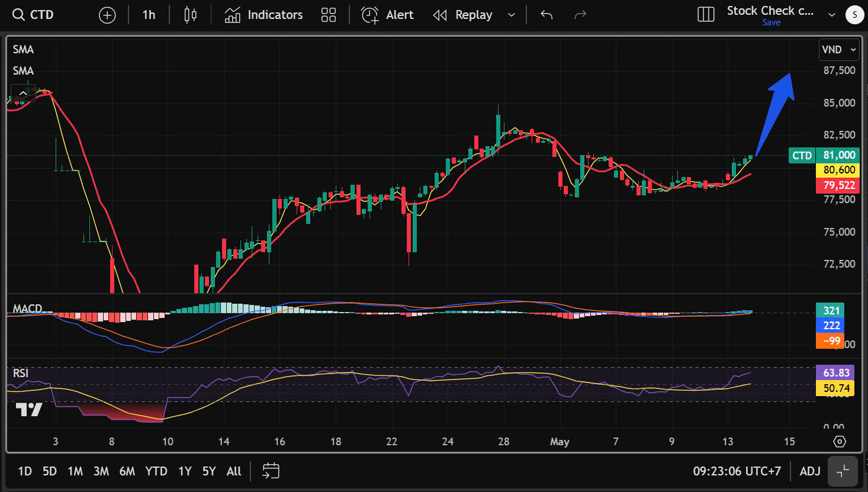This screenshot has width=868, height=492.
Task: Click the blue MACD value 222
Action: [x=831, y=326]
